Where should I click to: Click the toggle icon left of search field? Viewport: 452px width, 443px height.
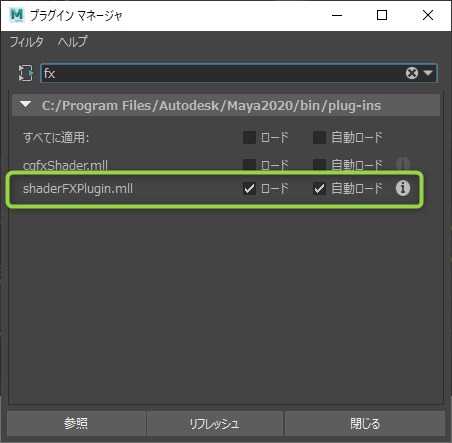pyautogui.click(x=25, y=73)
